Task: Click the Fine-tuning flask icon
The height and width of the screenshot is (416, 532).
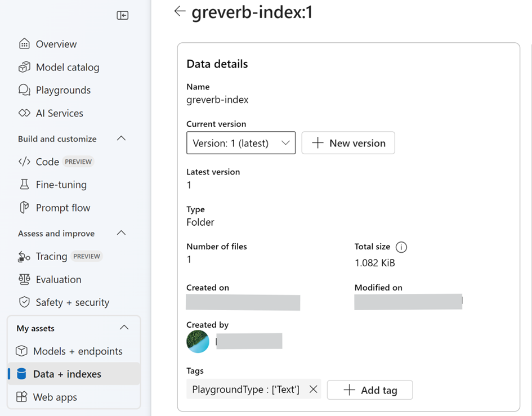Action: coord(24,185)
